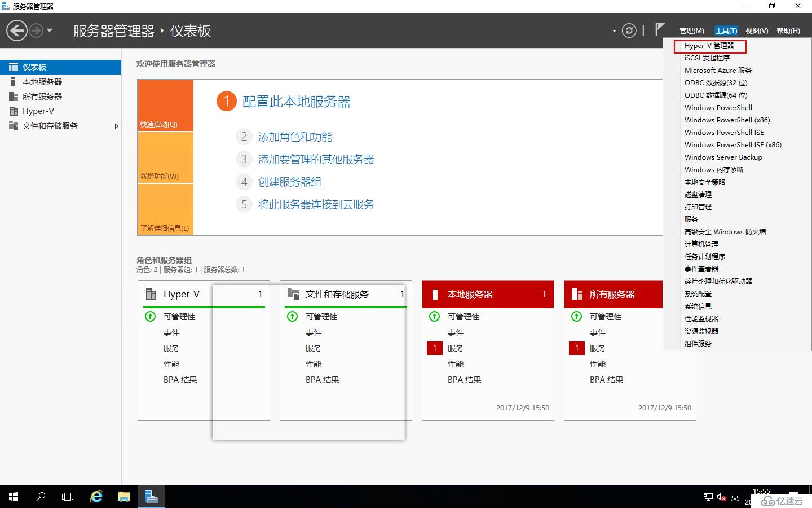Select Hyper-V 管理器 from tools menu
The width and height of the screenshot is (812, 508).
point(709,46)
